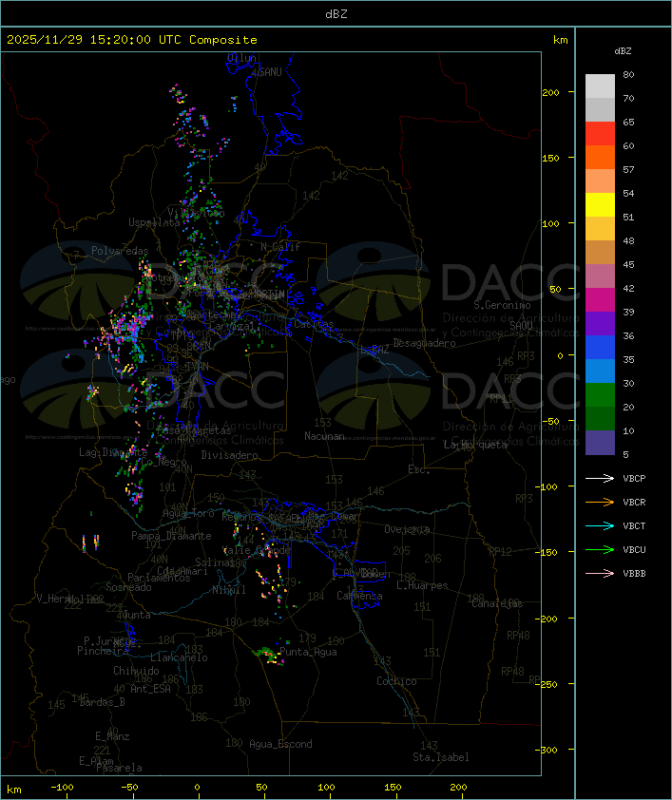The image size is (672, 800).
Task: Click the 'Desaguadero' map label
Action: tap(424, 343)
